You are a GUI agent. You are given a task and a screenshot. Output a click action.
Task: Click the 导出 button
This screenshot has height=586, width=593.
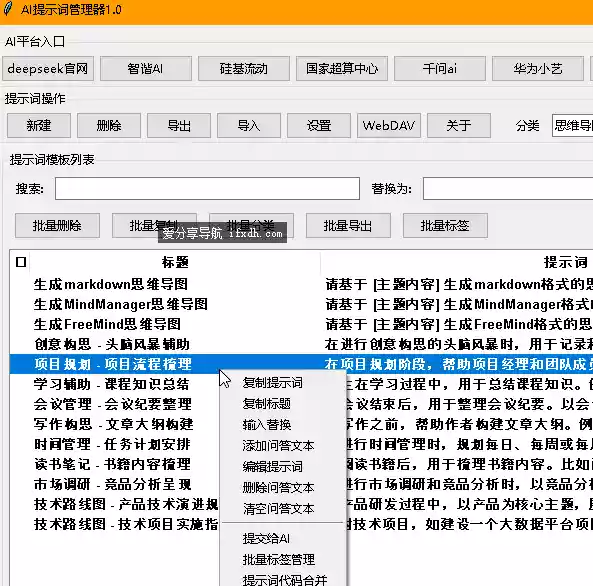click(x=179, y=126)
